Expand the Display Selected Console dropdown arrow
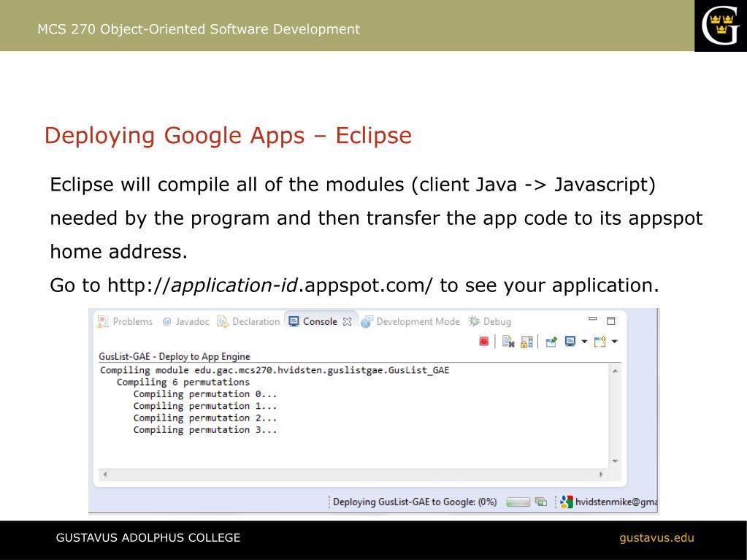Screen dimensions: 747x560 584,342
